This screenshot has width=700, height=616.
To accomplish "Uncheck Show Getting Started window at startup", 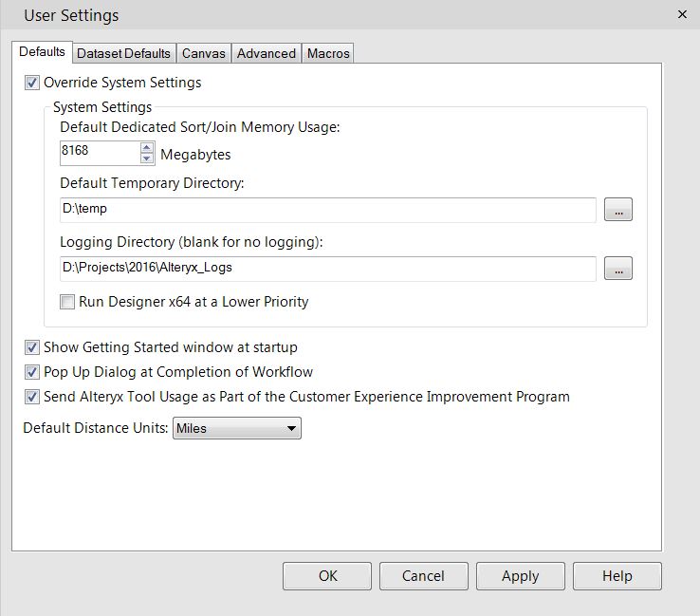I will click(33, 347).
